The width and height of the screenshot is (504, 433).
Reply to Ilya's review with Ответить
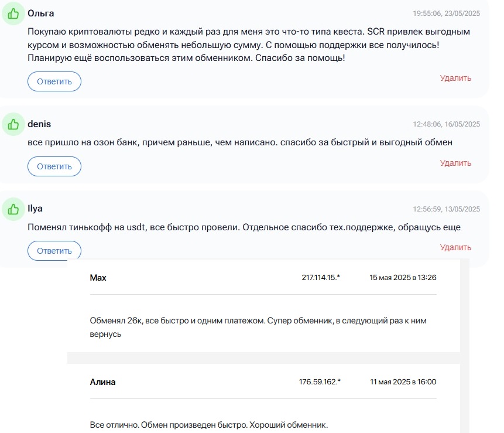(x=54, y=251)
